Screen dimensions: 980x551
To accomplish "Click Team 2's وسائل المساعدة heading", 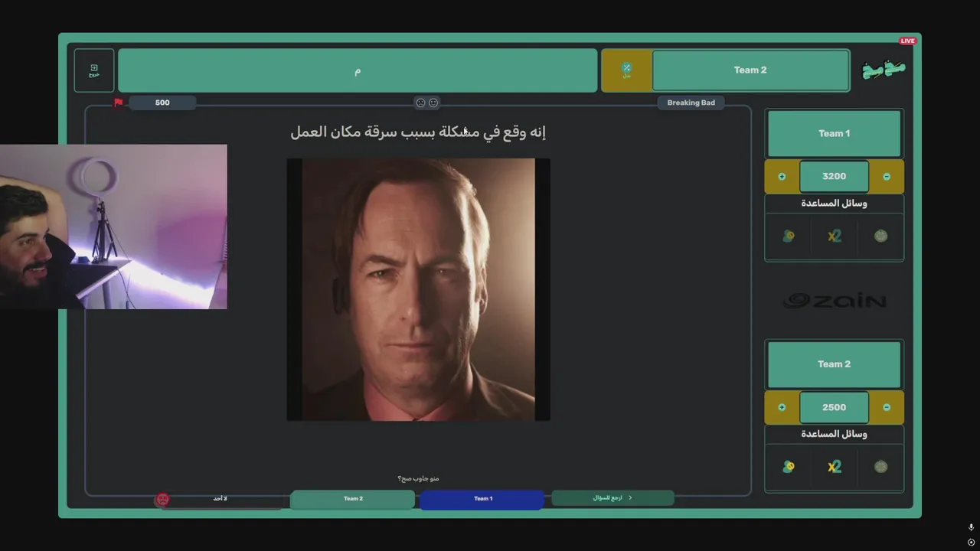I will click(835, 434).
